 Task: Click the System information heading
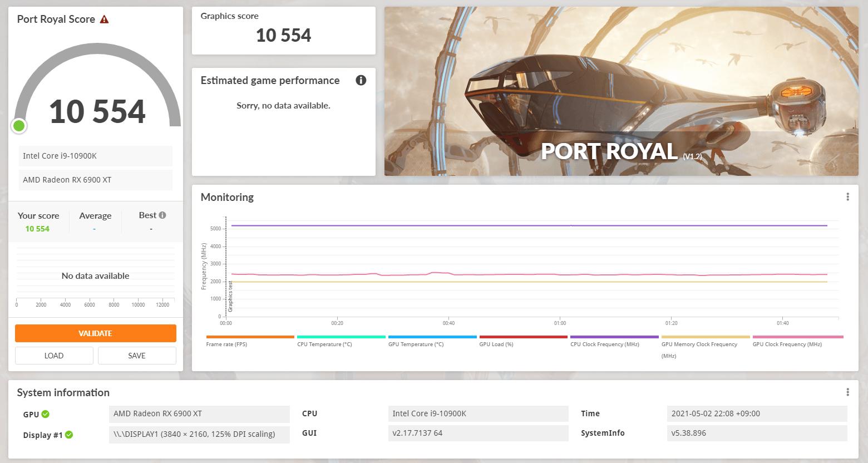tap(63, 393)
